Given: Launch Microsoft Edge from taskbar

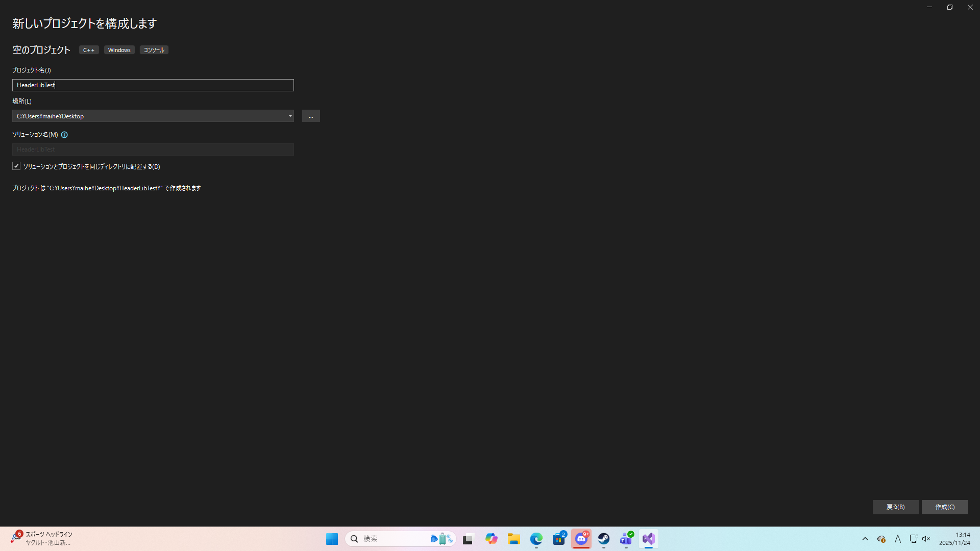Looking at the screenshot, I should 536,539.
